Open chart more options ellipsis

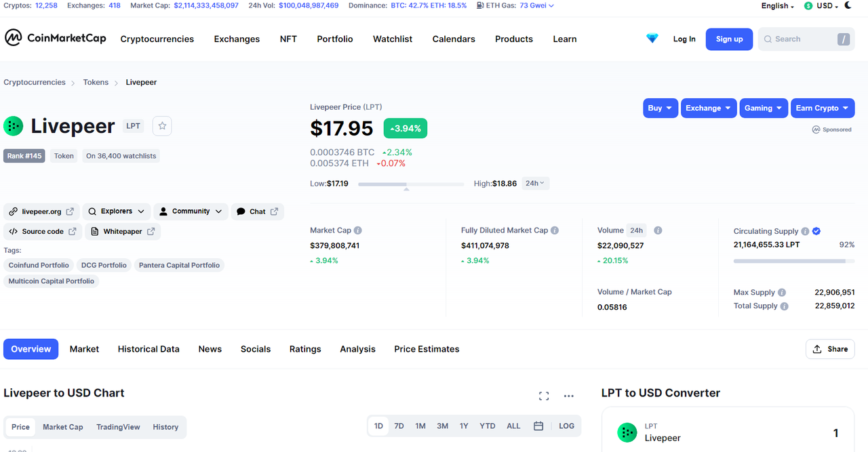pyautogui.click(x=569, y=396)
